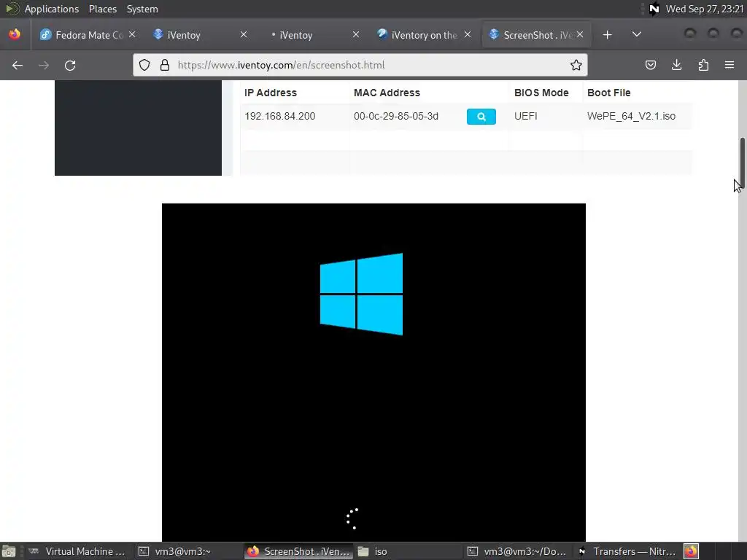This screenshot has width=747, height=560.
Task: Click the blue search button beside the MAC address
Action: click(481, 117)
